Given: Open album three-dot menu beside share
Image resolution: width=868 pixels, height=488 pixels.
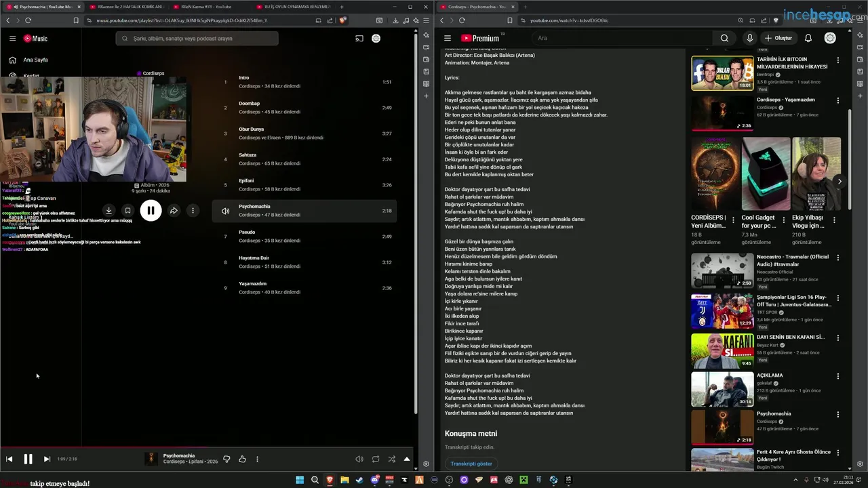Looking at the screenshot, I should tap(193, 211).
